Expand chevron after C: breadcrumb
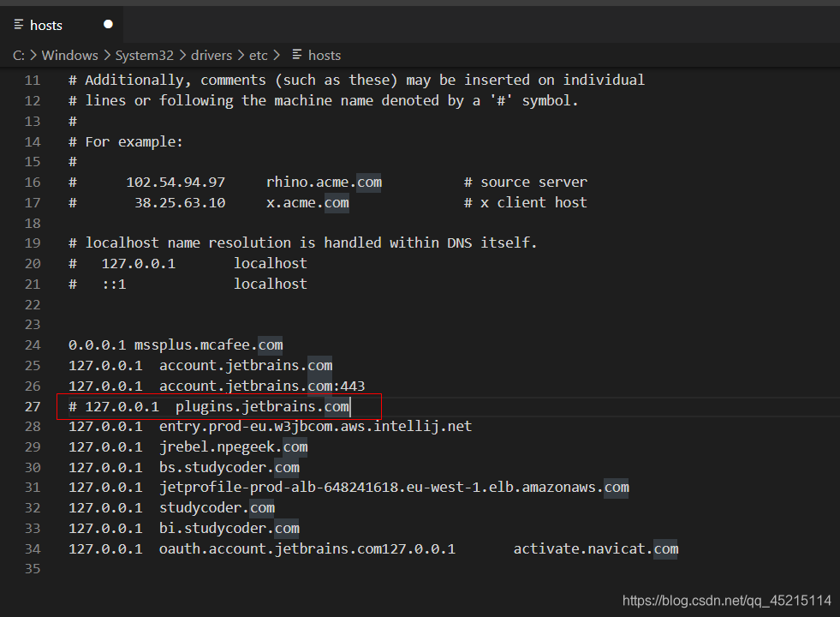Screen dimensions: 840x617 (x=33, y=55)
